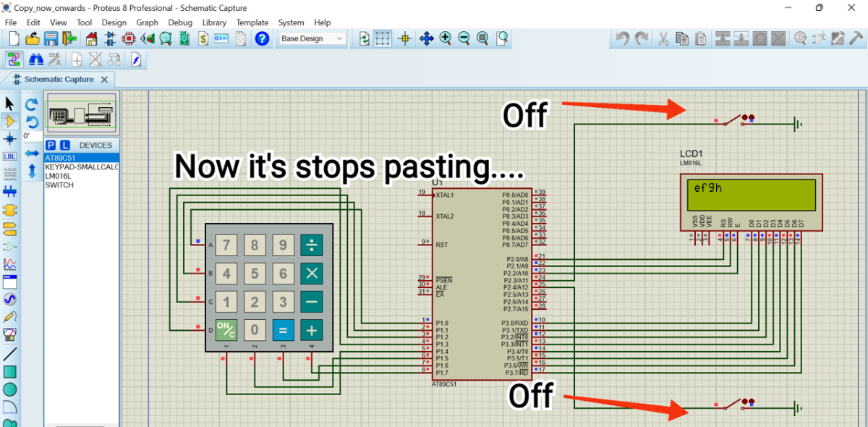
Task: Zoom in with the plus magnifier
Action: pos(445,38)
